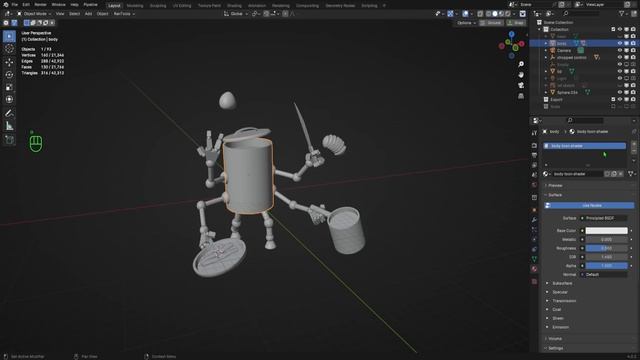This screenshot has width=640, height=360.
Task: Click the Blender logo icon
Action: click(6, 5)
